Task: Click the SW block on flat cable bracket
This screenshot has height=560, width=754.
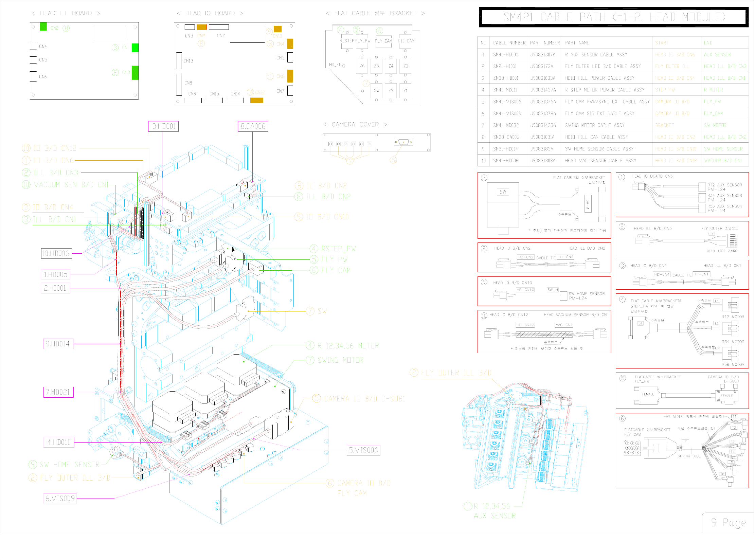Action: 376,91
